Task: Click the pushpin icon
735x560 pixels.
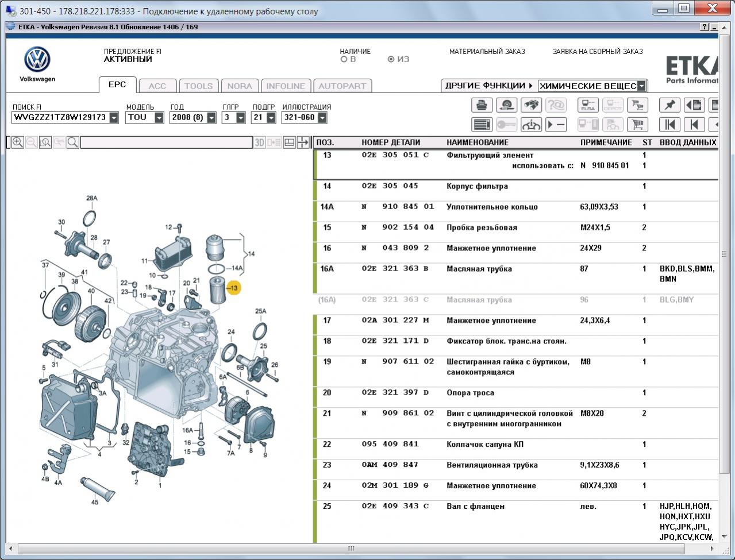Action: pyautogui.click(x=669, y=105)
